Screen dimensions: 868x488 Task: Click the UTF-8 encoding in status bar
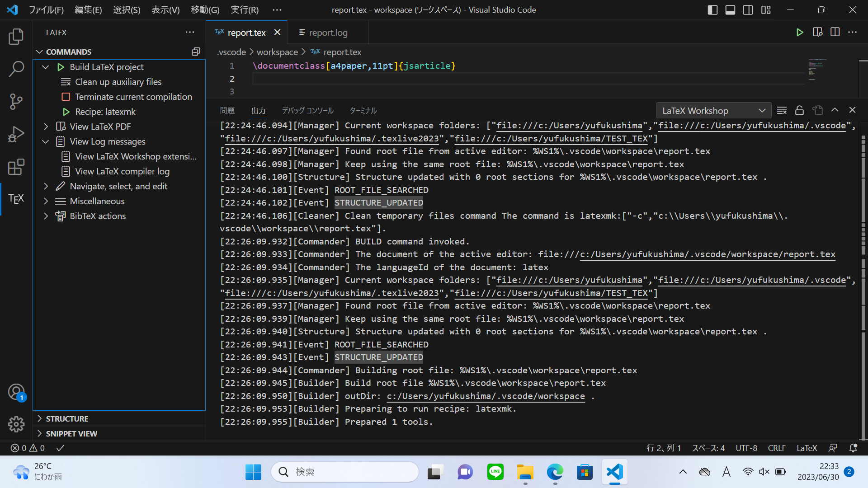coord(746,448)
